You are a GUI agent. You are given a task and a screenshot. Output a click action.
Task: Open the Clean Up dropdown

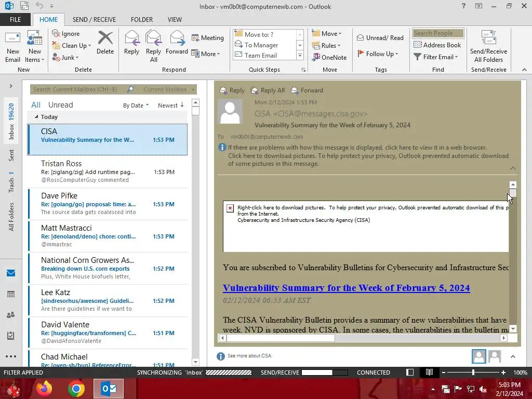click(71, 46)
